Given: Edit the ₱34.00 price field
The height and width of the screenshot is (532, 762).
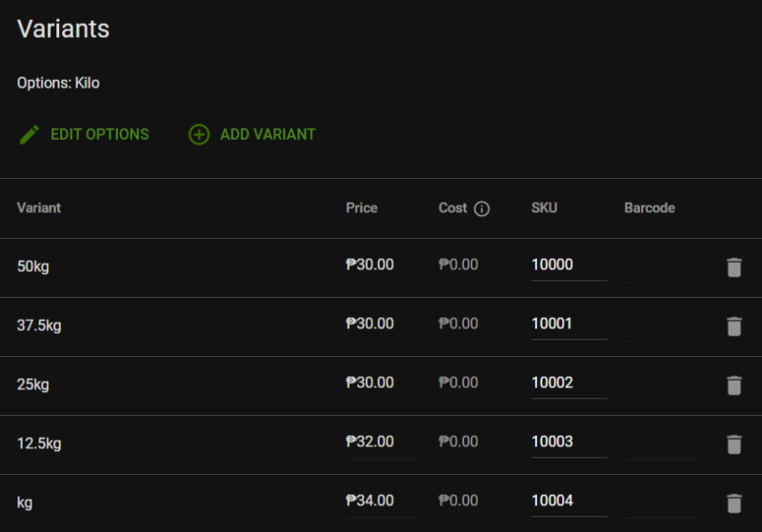Looking at the screenshot, I should 382,501.
